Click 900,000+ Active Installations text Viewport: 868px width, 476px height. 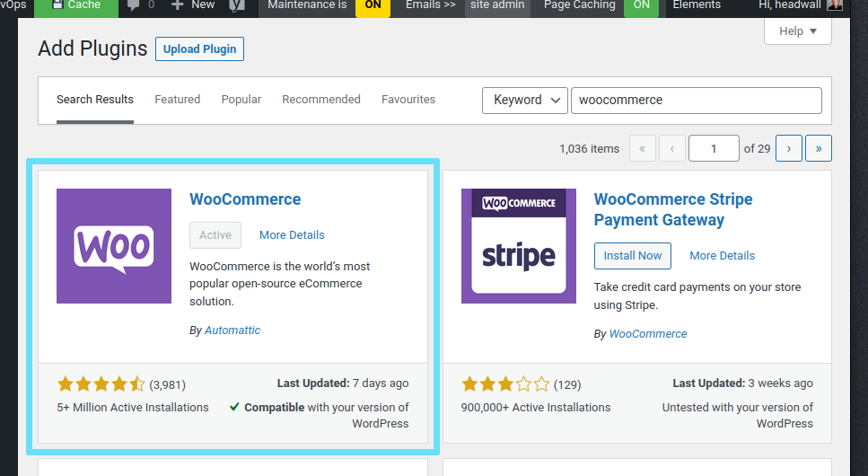pyautogui.click(x=536, y=407)
